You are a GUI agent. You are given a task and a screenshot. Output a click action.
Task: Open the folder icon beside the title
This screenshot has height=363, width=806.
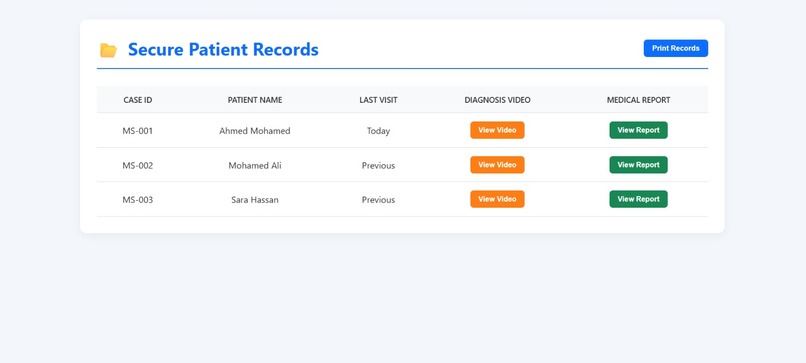(x=108, y=50)
